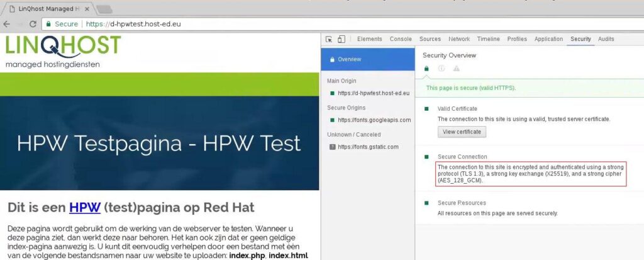
Task: Switch to the Network tab
Action: click(x=459, y=39)
